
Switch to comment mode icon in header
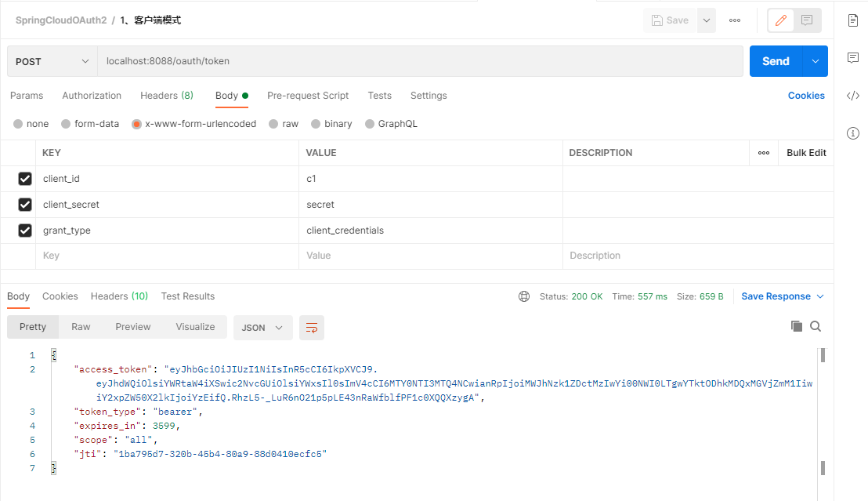807,20
